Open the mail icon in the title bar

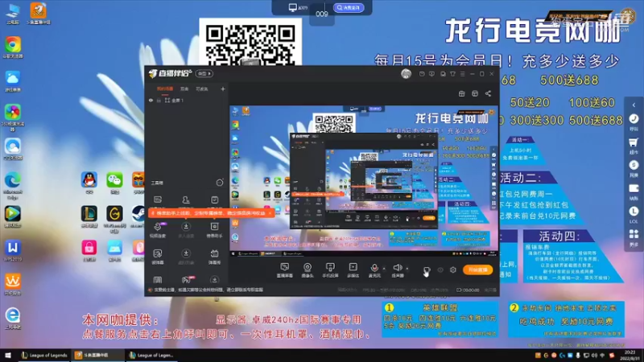[x=422, y=74]
